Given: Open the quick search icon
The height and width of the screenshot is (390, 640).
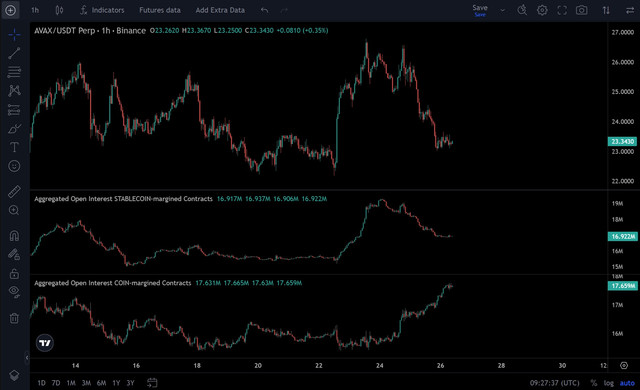Looking at the screenshot, I should (522, 10).
